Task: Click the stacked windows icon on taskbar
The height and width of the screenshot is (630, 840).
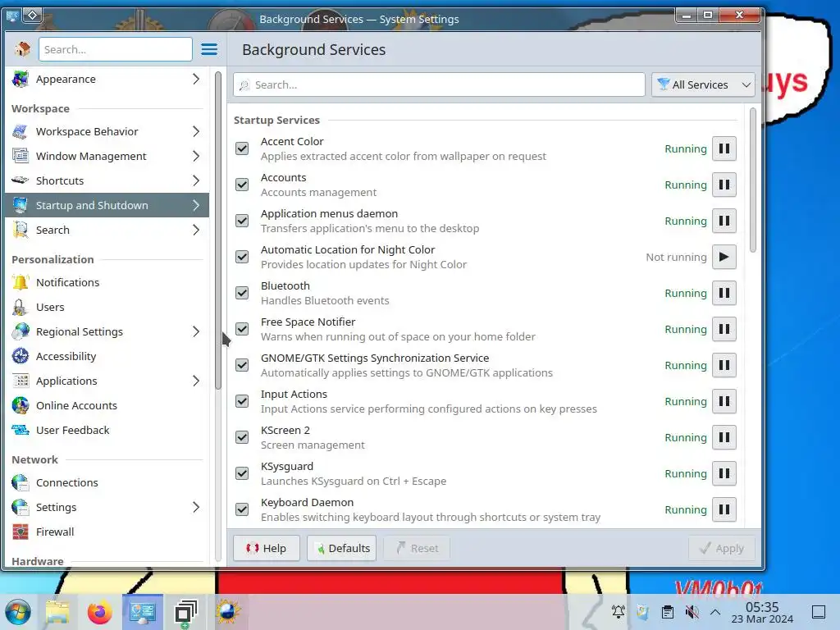Action: click(185, 612)
